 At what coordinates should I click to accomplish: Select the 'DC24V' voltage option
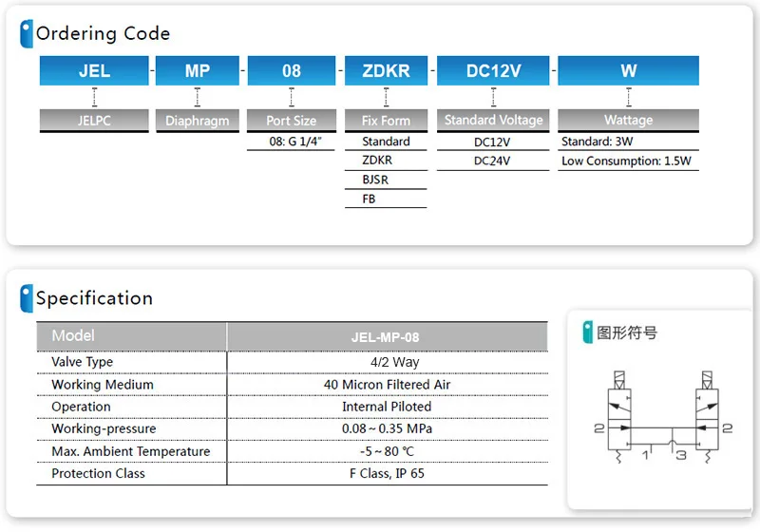492,161
